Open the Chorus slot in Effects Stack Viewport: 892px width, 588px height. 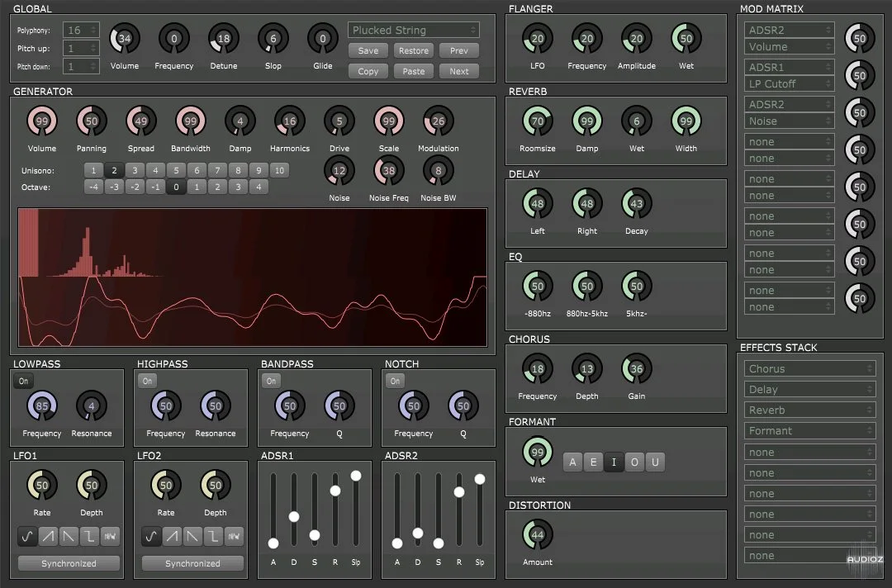(x=810, y=368)
